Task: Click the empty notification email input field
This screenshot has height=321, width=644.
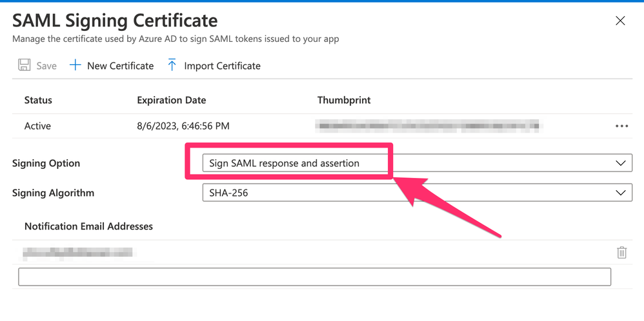Action: (x=315, y=277)
